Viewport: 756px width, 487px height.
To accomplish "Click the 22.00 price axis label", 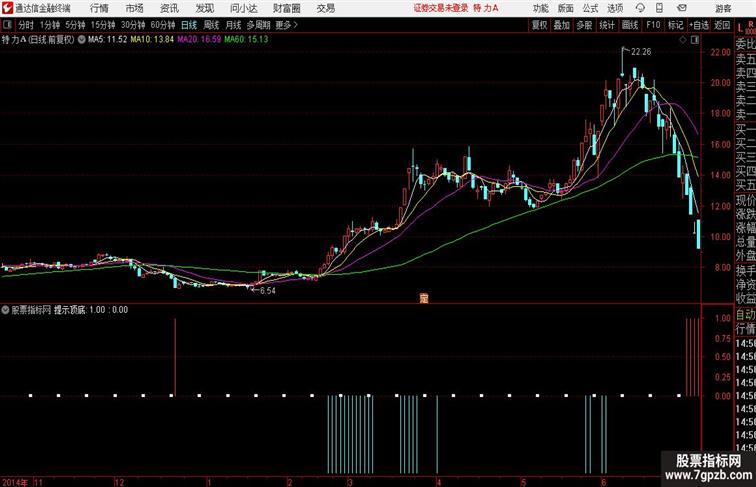I will coord(720,52).
